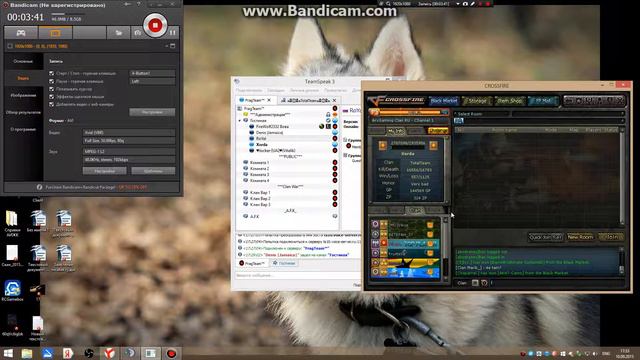Image resolution: width=640 pixels, height=360 pixels.
Task: Click Bandicam camera screenshot icon
Action: coord(138,33)
